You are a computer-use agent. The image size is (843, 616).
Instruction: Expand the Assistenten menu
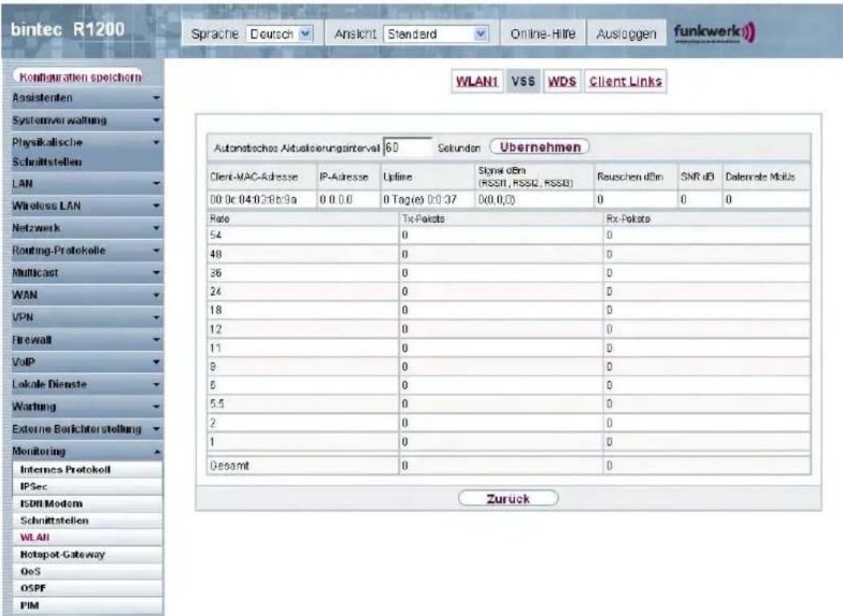point(87,98)
